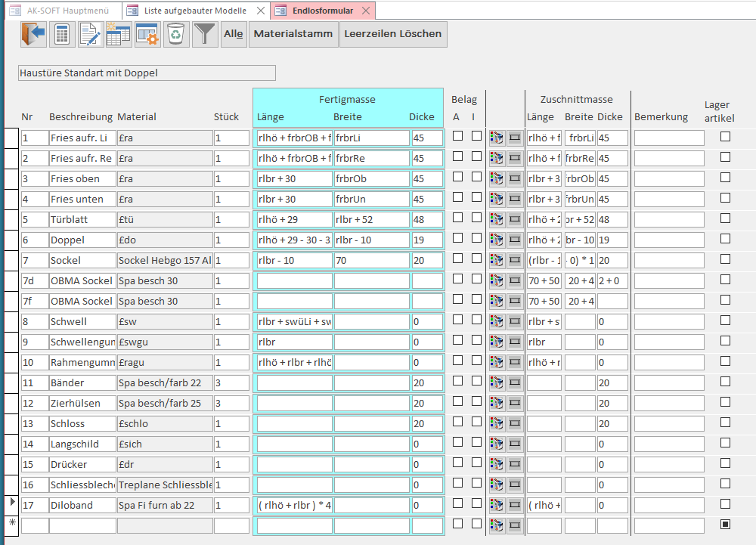Click the Alle button

click(x=234, y=34)
